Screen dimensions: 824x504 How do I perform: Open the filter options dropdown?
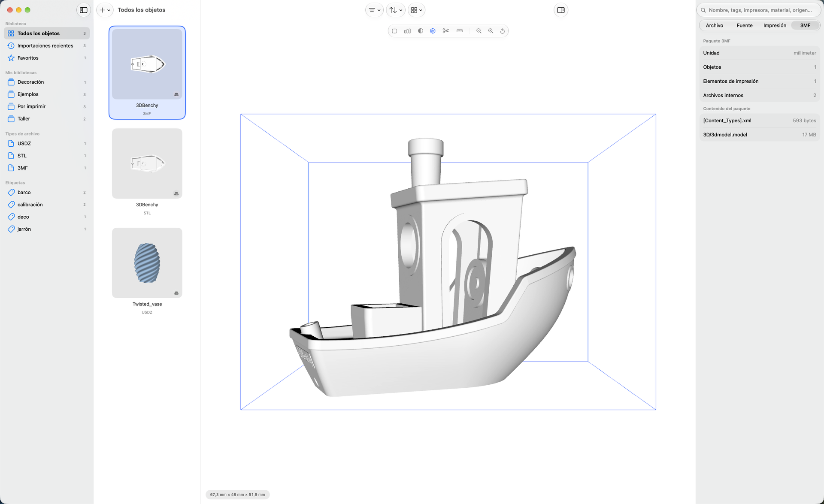tap(374, 10)
